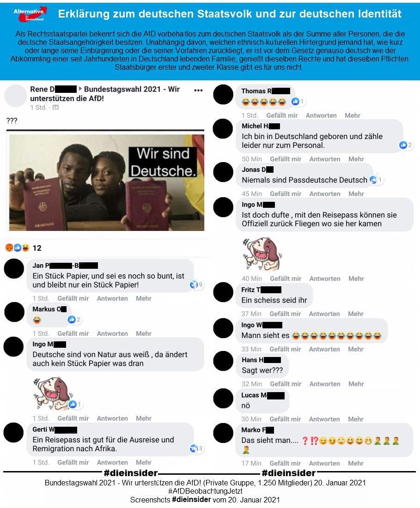Viewport: 420px width, 508px height.
Task: Click the like count on Jan P's comment
Action: pos(196,285)
